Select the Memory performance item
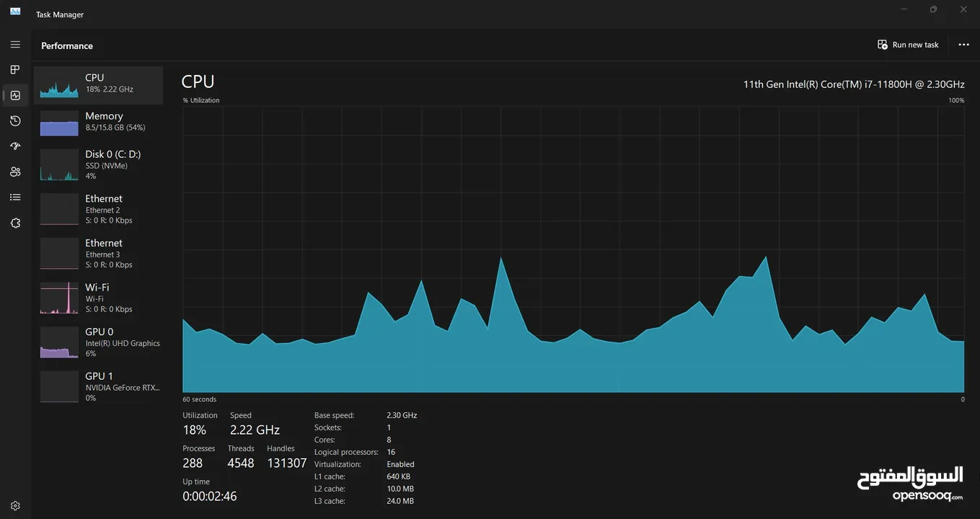 [x=98, y=123]
